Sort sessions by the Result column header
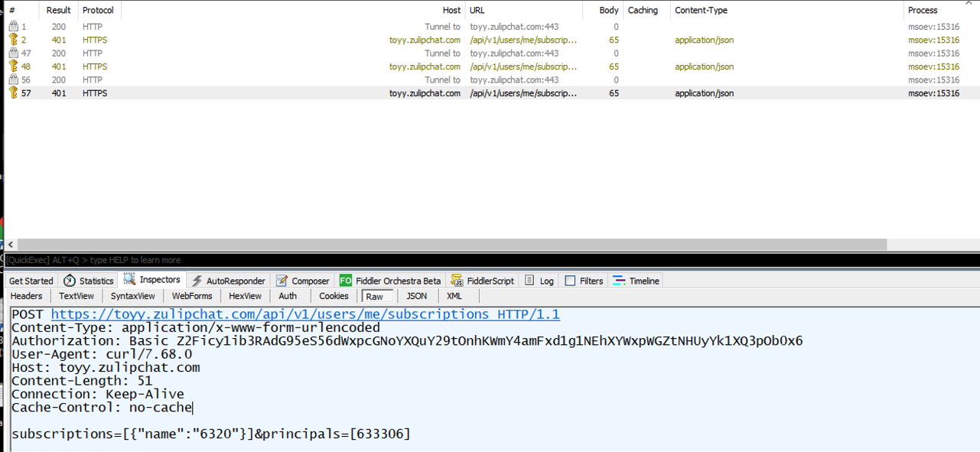 click(58, 10)
